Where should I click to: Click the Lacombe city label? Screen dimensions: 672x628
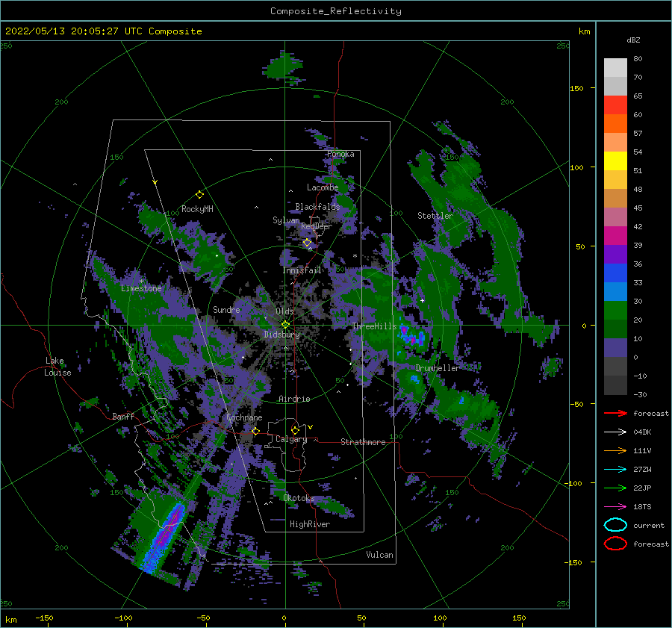point(323,187)
